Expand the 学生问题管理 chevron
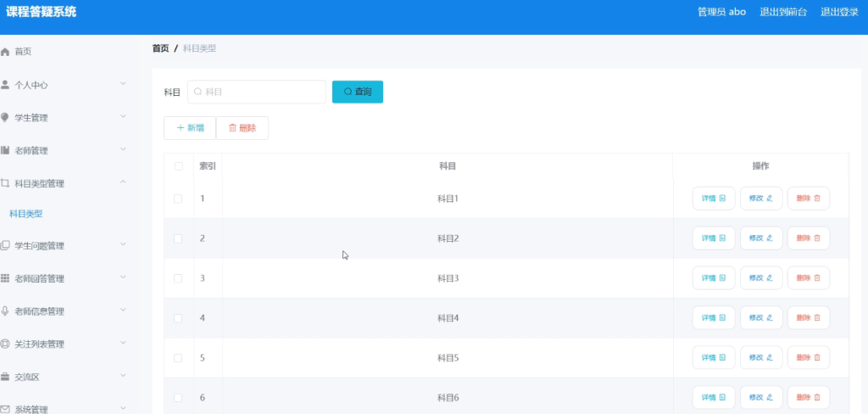 [123, 244]
